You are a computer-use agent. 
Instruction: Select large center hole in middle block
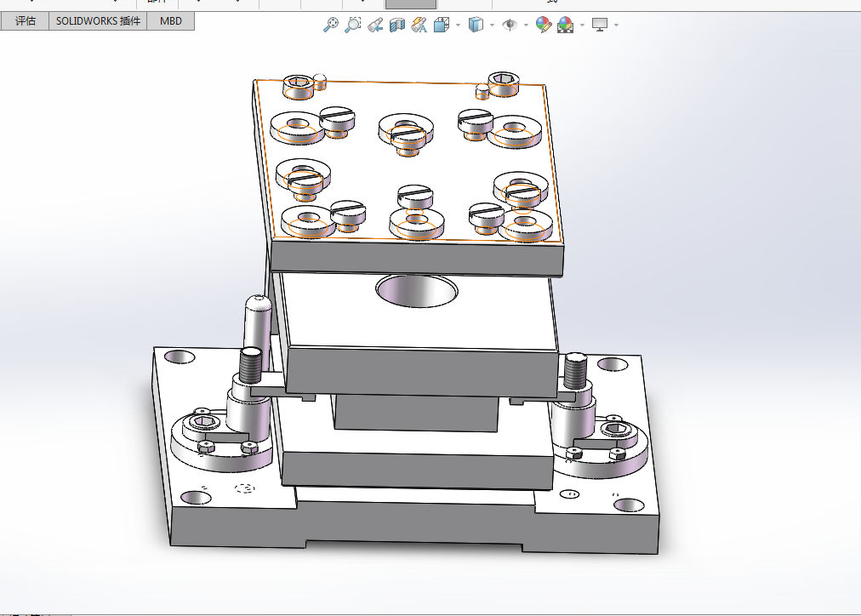(417, 290)
